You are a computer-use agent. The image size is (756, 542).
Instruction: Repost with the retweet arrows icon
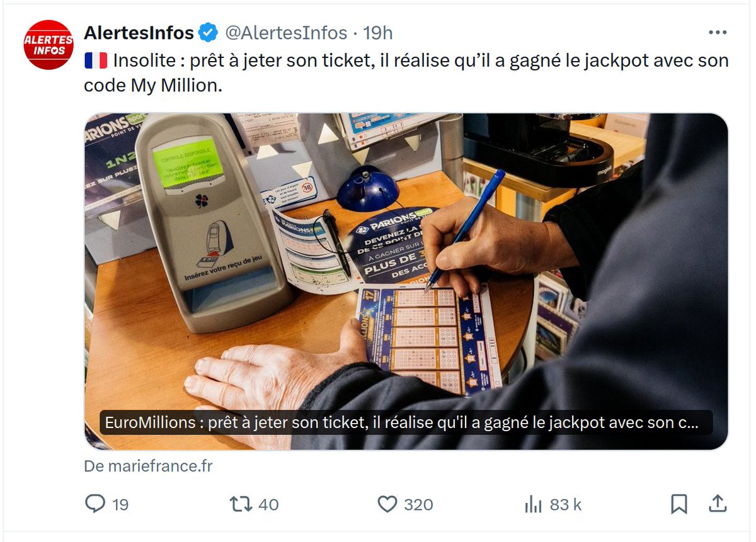click(240, 504)
